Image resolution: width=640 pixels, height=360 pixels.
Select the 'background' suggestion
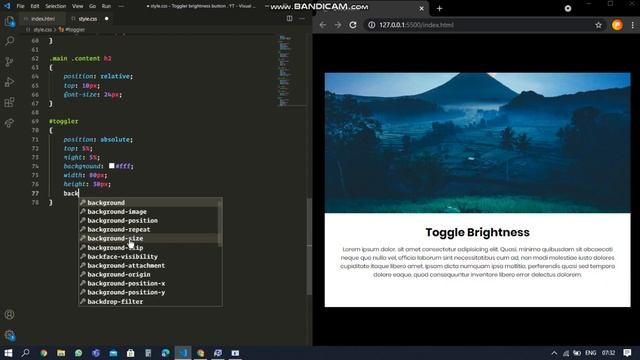point(149,202)
